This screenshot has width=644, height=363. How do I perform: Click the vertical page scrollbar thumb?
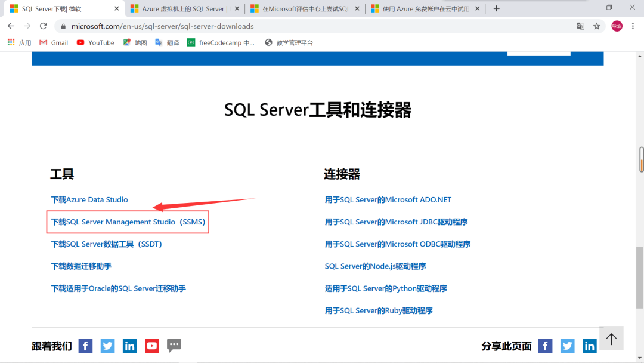click(x=639, y=278)
